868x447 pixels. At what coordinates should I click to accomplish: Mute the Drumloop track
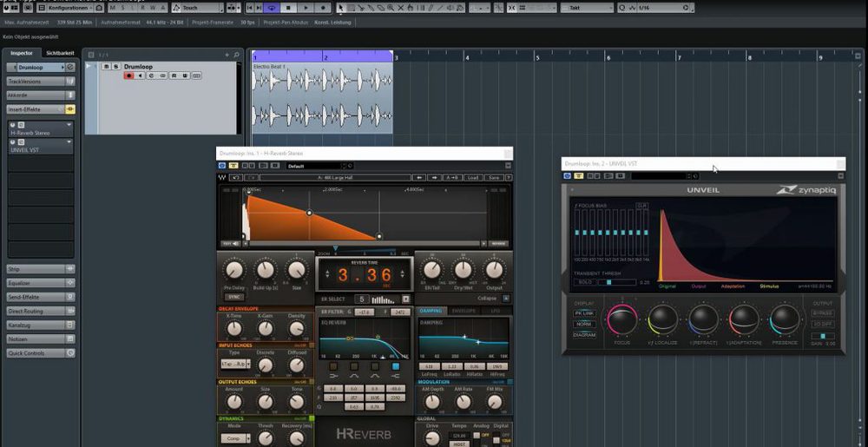click(107, 66)
